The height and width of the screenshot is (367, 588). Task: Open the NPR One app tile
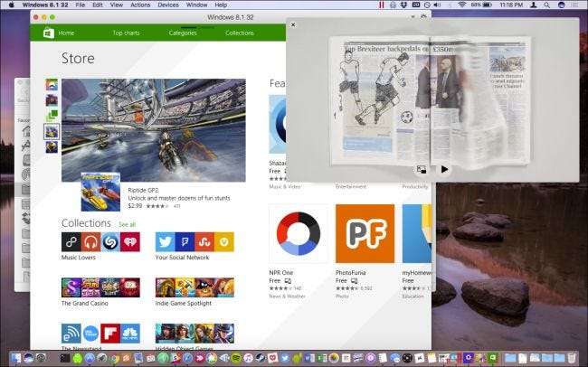tap(298, 233)
